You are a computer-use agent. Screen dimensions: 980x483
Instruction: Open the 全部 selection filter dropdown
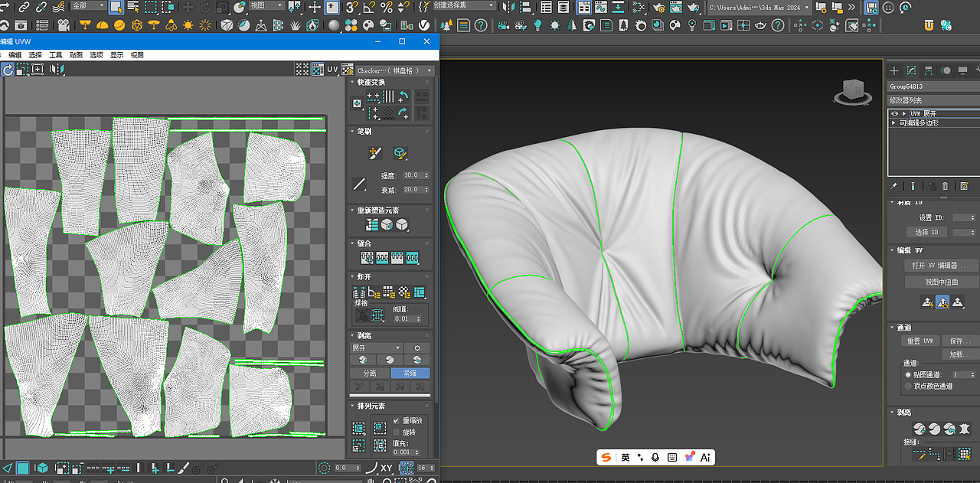[87, 5]
